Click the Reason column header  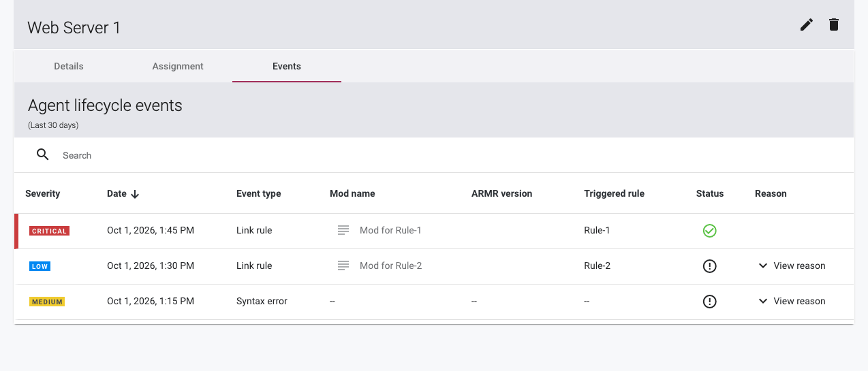click(771, 193)
